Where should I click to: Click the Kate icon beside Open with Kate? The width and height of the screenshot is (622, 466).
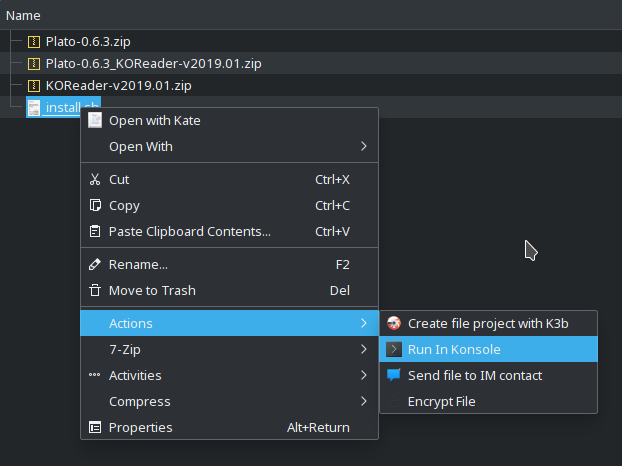tap(95, 121)
